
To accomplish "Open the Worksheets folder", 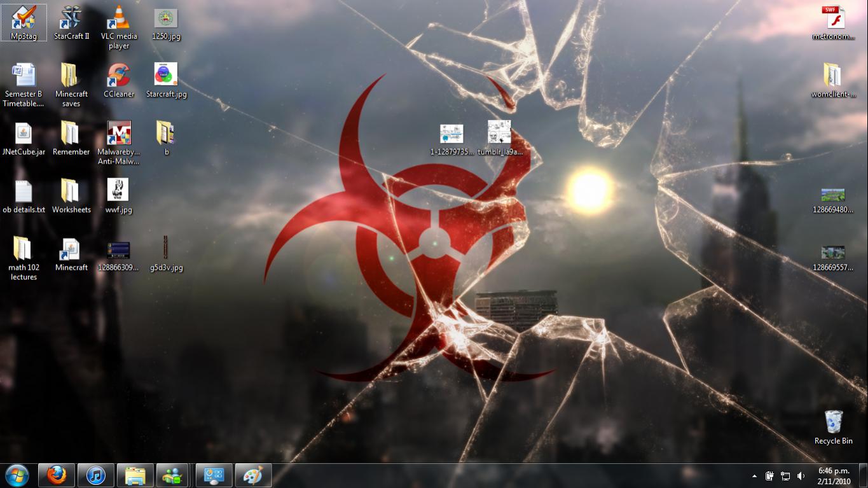I will pyautogui.click(x=71, y=197).
